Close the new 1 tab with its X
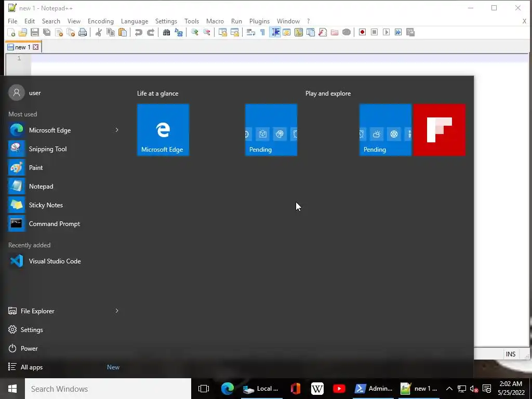This screenshot has width=532, height=399. click(36, 47)
